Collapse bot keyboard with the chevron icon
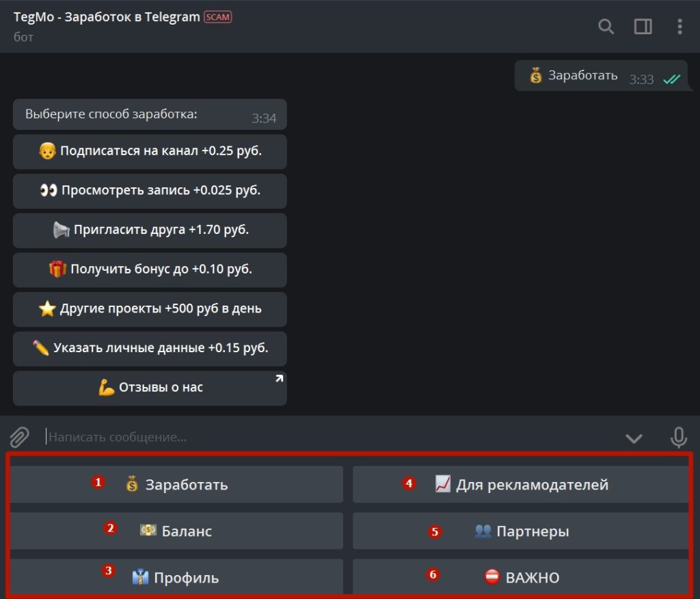The width and height of the screenshot is (700, 599). (634, 438)
